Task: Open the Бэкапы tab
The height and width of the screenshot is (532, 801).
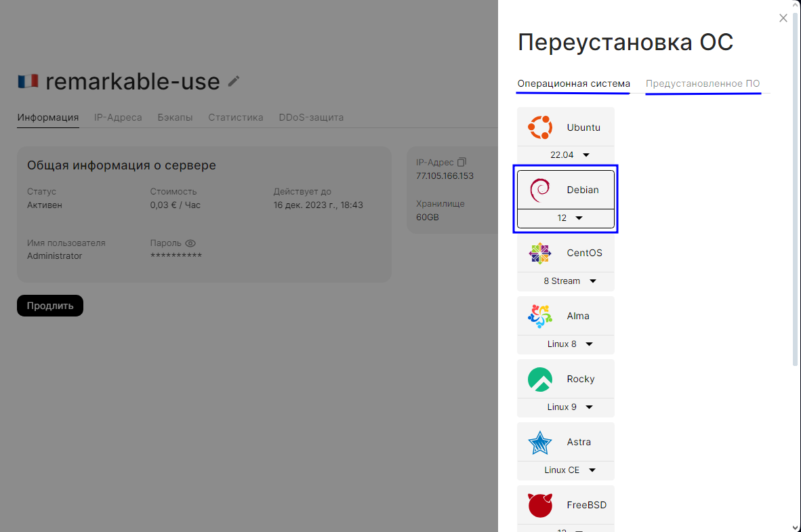Action: [175, 117]
